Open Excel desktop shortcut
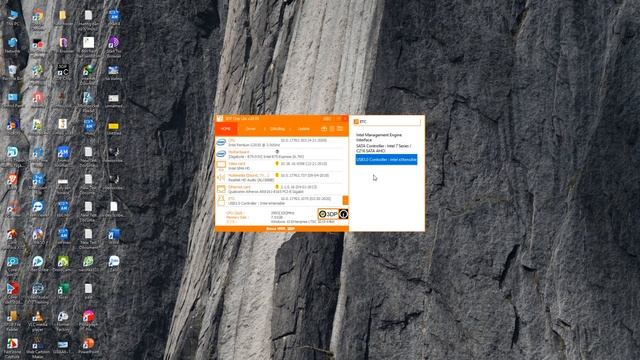The height and width of the screenshot is (360, 640). pos(63,291)
